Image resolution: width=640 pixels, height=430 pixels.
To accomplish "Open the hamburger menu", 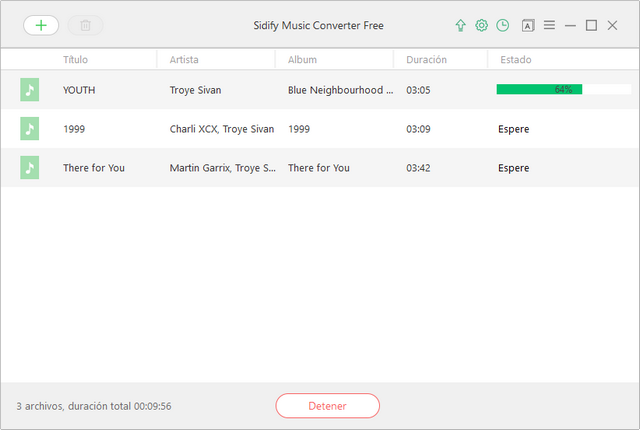I will coord(549,25).
